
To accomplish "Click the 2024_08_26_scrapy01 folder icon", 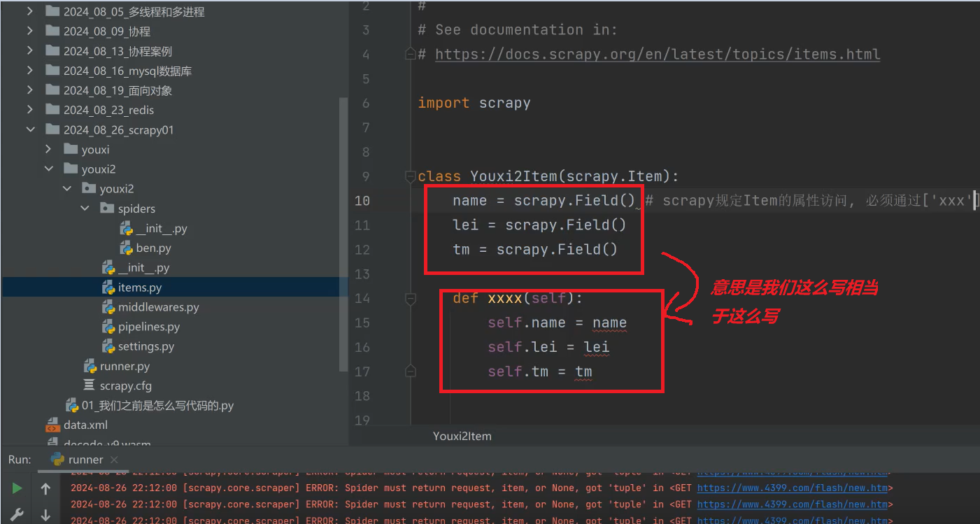I will 52,129.
